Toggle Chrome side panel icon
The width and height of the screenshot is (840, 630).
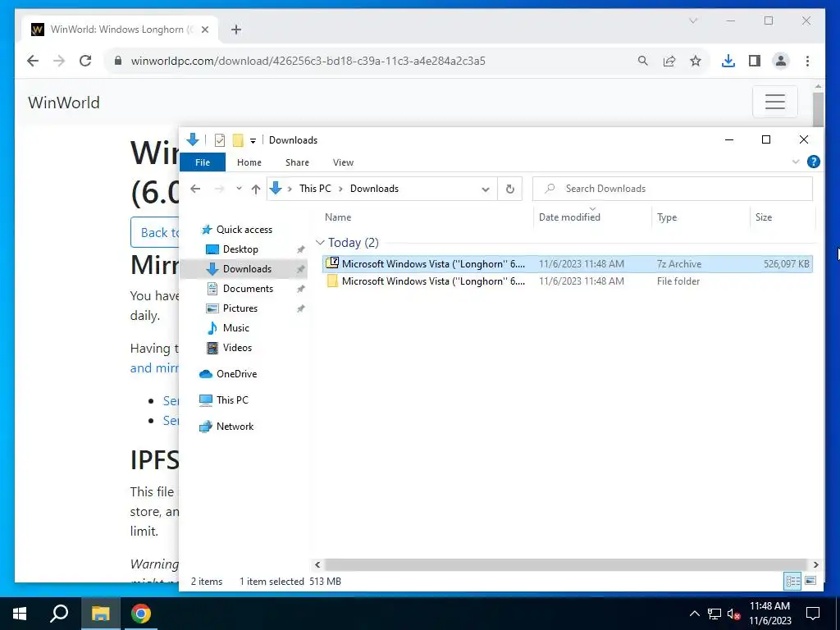coord(755,61)
